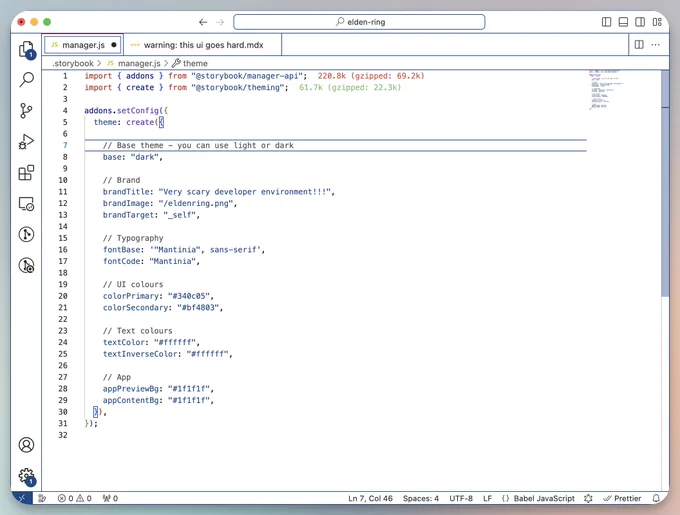Screen dimensions: 680x515
Task: Open the Accounts icon in activity bar
Action: click(x=26, y=445)
